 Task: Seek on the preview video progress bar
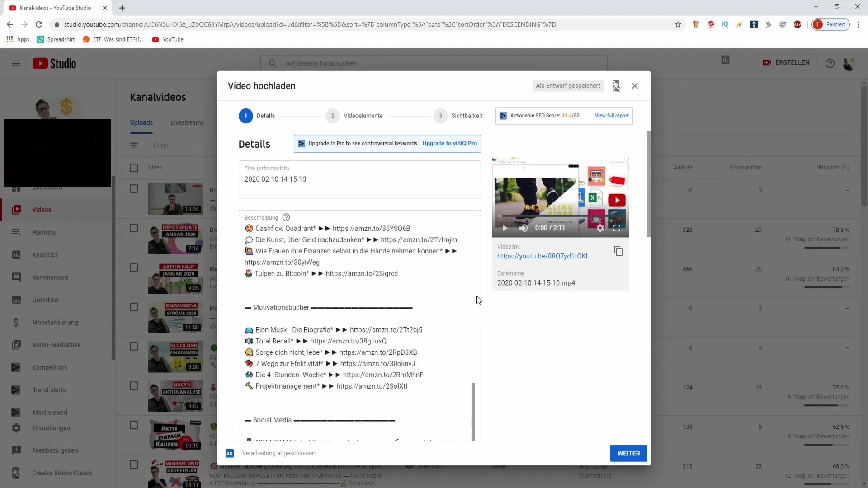coord(560,216)
